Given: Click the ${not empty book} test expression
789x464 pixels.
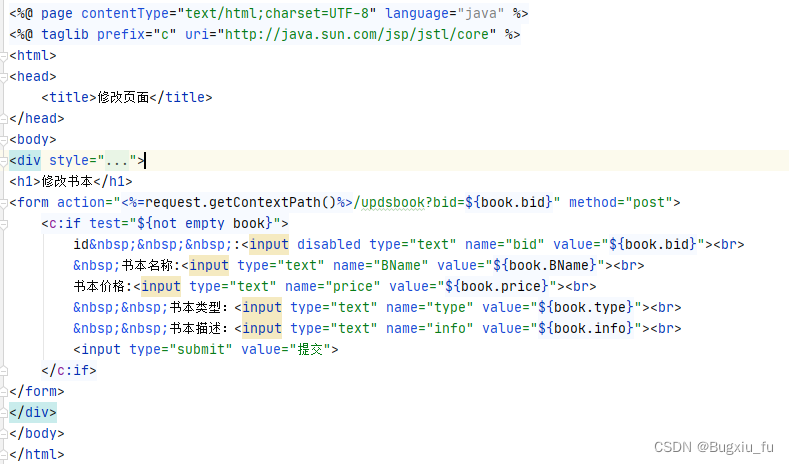Looking at the screenshot, I should (205, 224).
